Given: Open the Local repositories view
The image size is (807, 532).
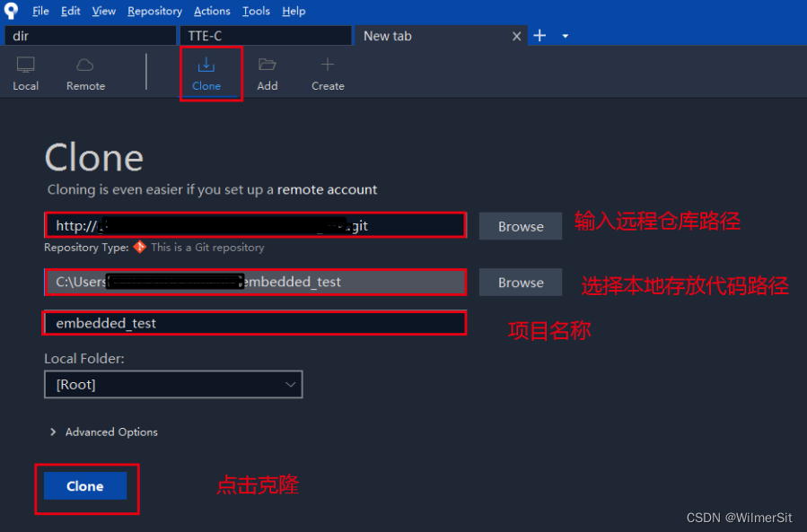Looking at the screenshot, I should pos(26,74).
